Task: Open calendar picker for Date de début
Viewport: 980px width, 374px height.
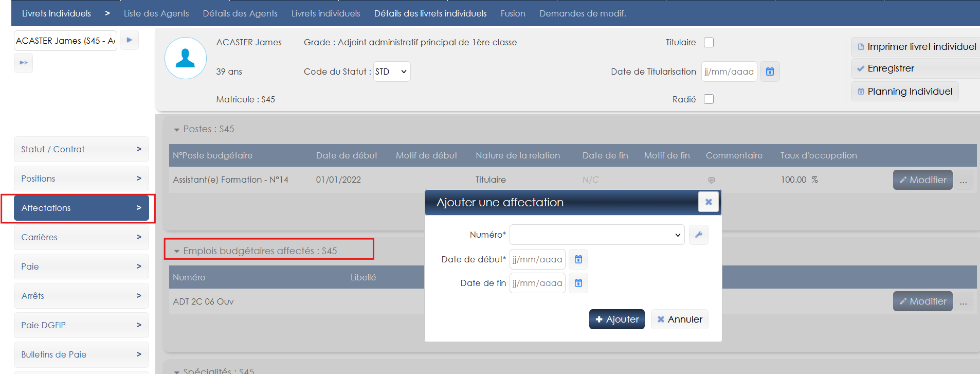Action: point(578,259)
